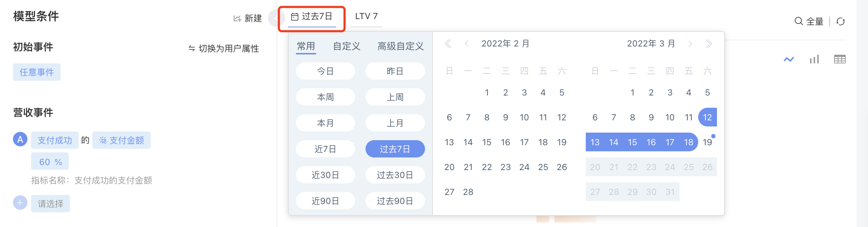Select the 近30日 quick range
This screenshot has width=868, height=227.
coord(325,175)
